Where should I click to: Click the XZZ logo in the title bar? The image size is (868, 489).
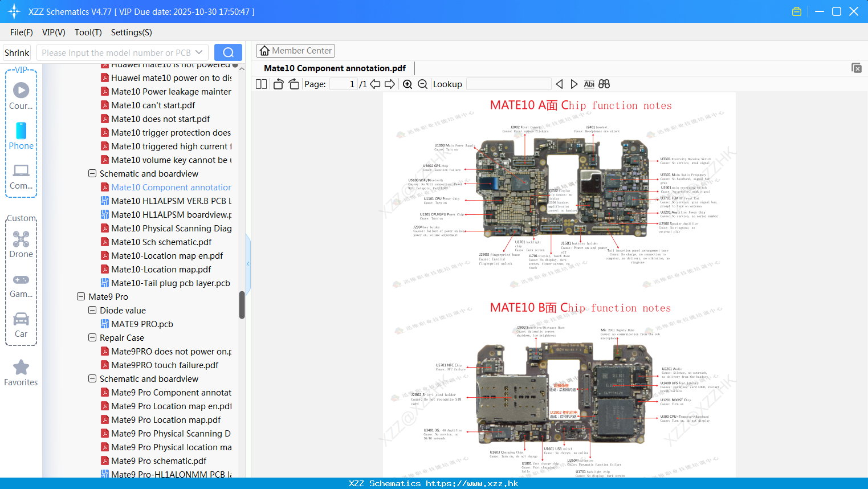pos(14,11)
